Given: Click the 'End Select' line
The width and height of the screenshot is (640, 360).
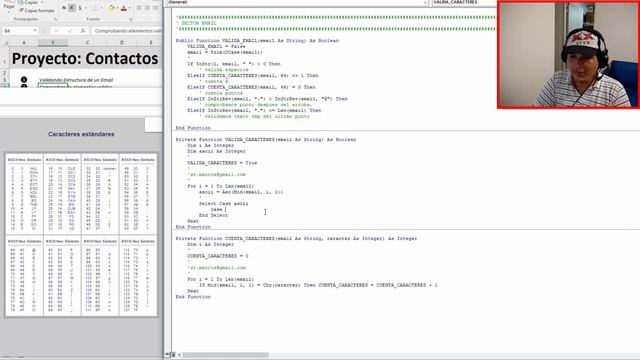Looking at the screenshot, I should (213, 215).
